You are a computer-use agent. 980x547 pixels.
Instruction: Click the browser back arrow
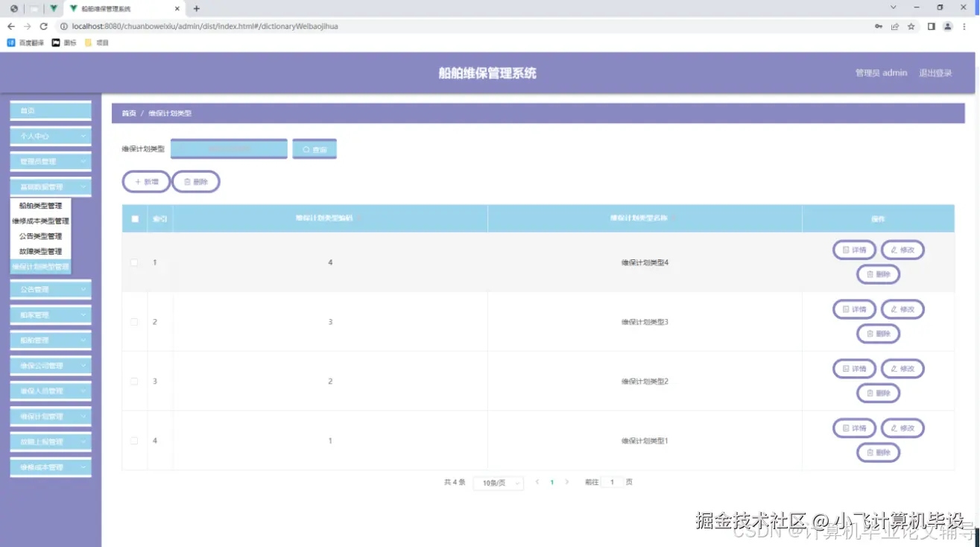[x=10, y=26]
